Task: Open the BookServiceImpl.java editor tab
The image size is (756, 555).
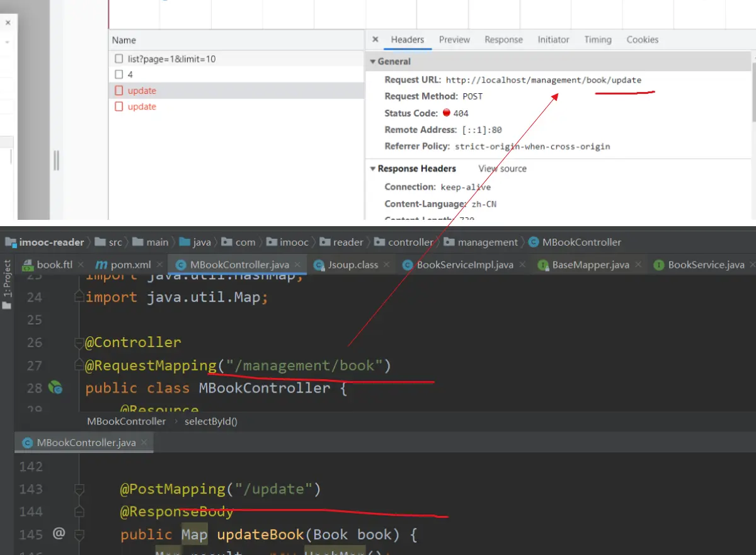Action: tap(464, 265)
